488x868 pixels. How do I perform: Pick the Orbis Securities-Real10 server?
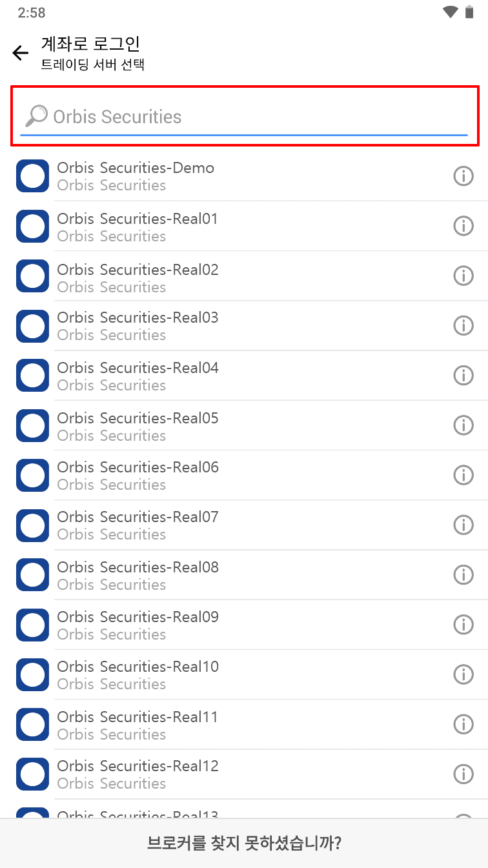tap(137, 674)
